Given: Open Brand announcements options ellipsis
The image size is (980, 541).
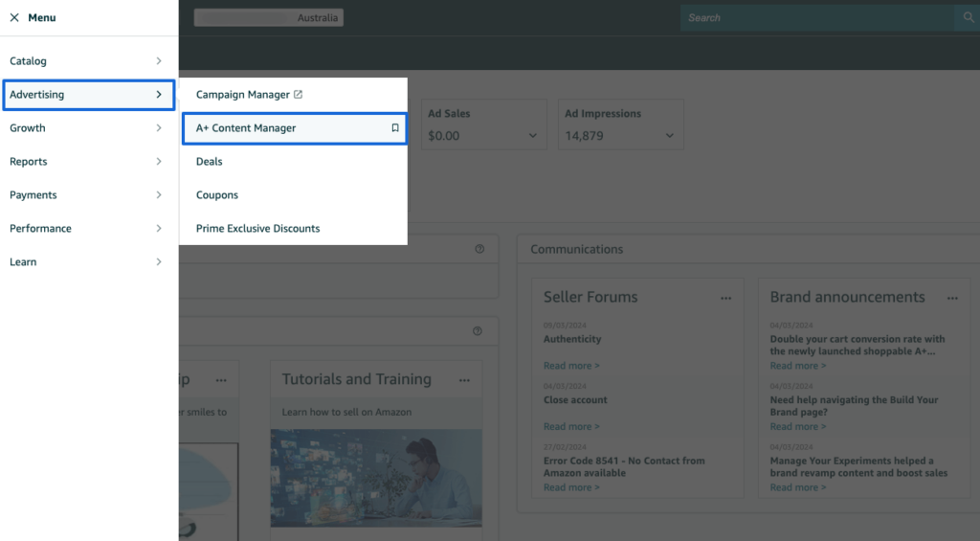Looking at the screenshot, I should 952,299.
